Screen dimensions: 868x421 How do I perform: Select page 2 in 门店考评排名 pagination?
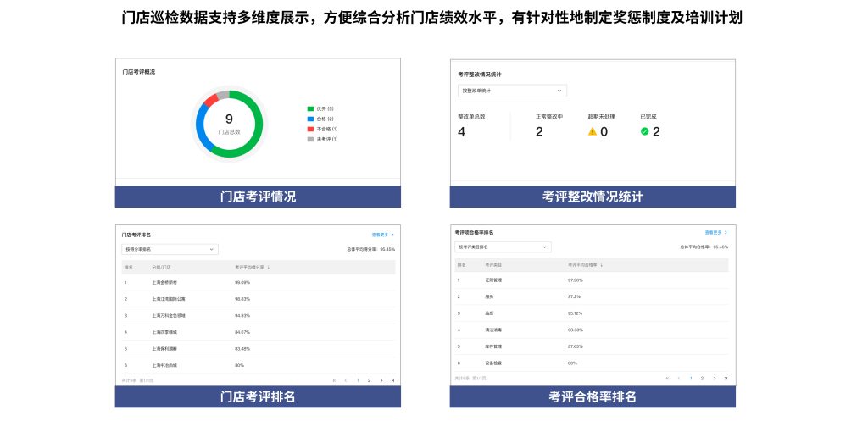tap(369, 381)
